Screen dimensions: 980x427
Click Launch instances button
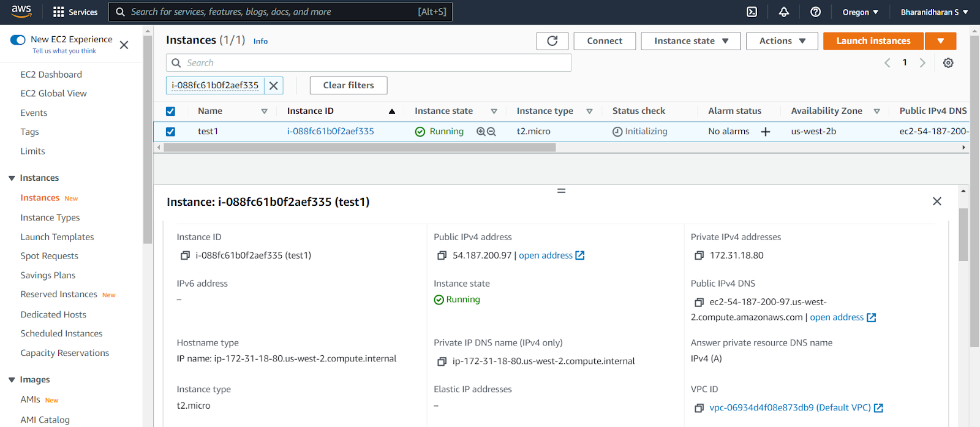(x=873, y=41)
